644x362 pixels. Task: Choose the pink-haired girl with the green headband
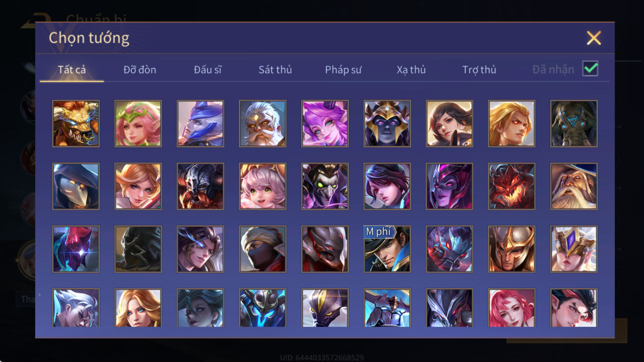click(138, 123)
